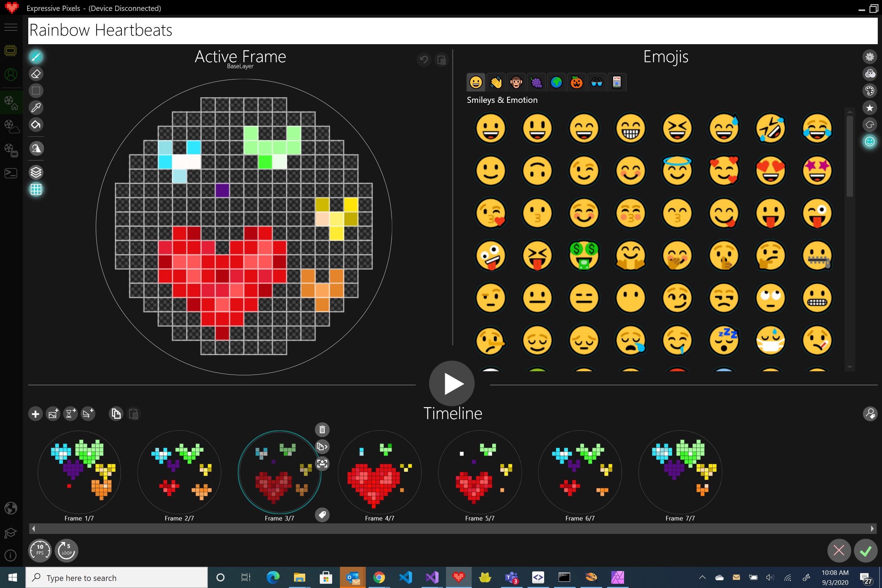Add a new frame to timeline
This screenshot has width=882, height=588.
click(36, 414)
